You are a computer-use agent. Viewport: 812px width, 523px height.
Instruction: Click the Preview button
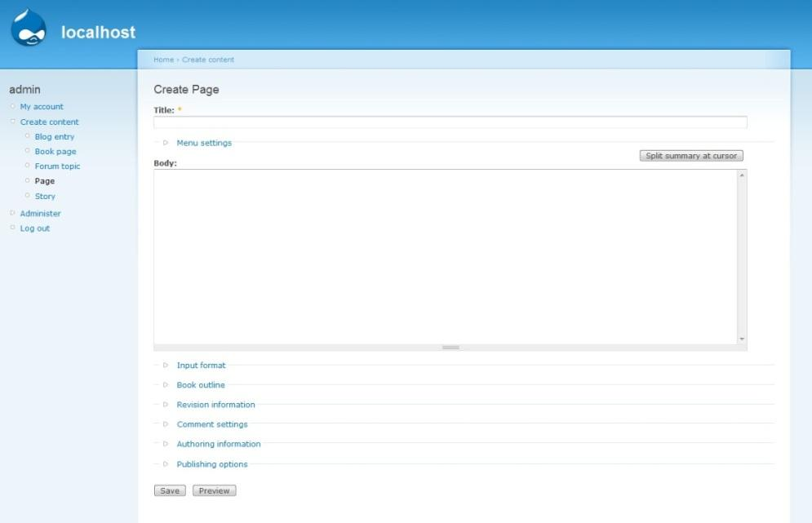pyautogui.click(x=214, y=490)
